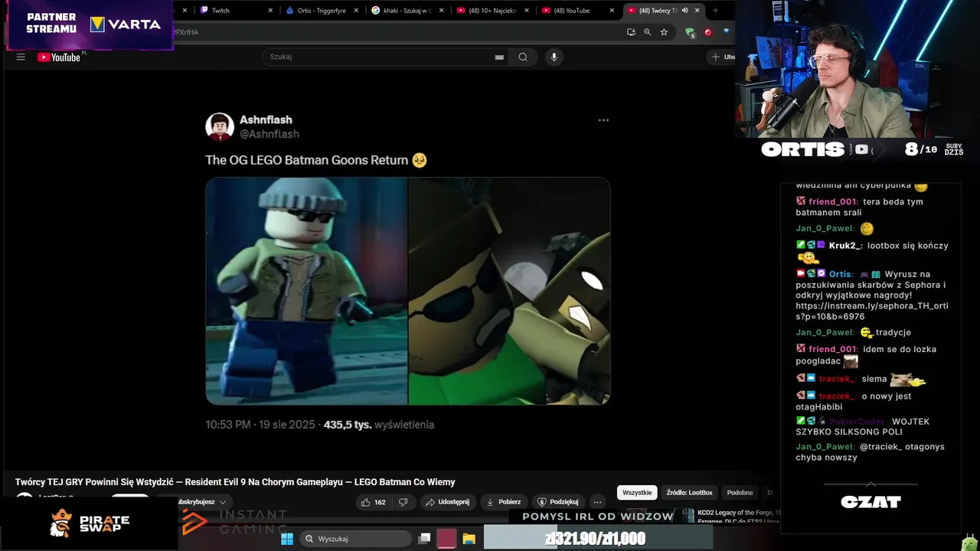This screenshot has width=980, height=551.
Task: Click the Utwórz create button with plus
Action: click(722, 57)
